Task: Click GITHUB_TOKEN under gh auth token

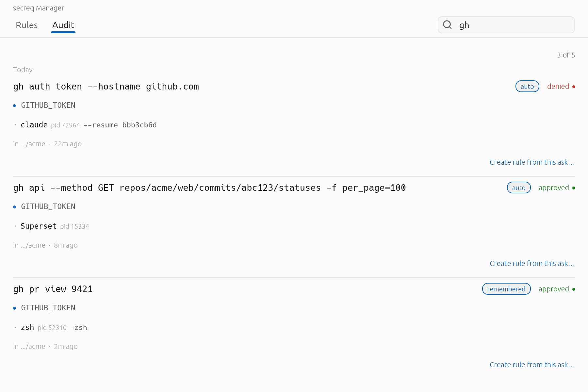Action: [48, 105]
